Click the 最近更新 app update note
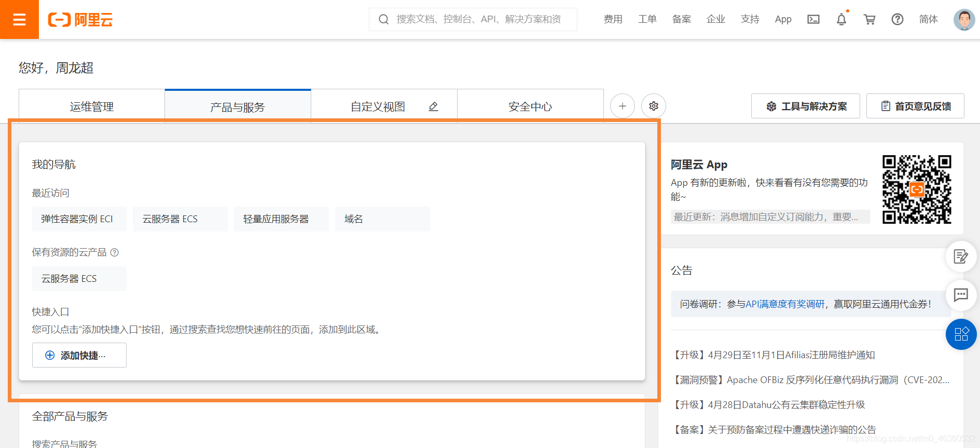The width and height of the screenshot is (980, 448). click(770, 217)
